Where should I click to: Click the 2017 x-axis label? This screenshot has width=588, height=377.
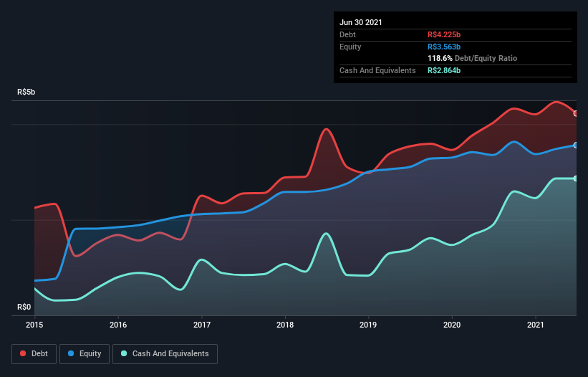pos(202,325)
